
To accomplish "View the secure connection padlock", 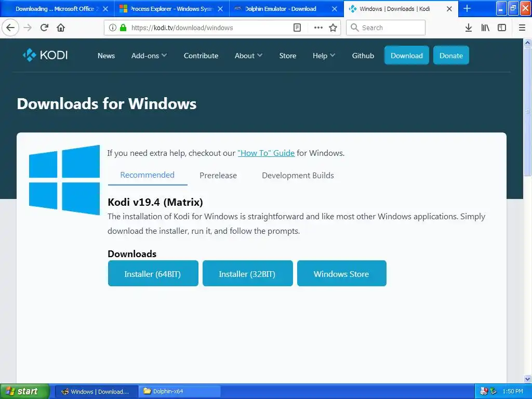I will (x=123, y=28).
